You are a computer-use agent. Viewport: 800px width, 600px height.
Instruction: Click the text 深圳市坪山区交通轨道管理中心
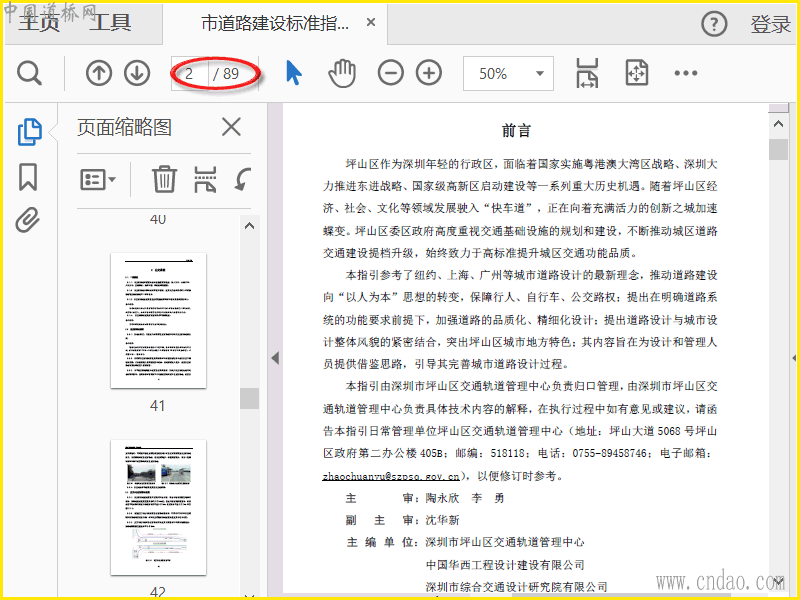pos(505,542)
